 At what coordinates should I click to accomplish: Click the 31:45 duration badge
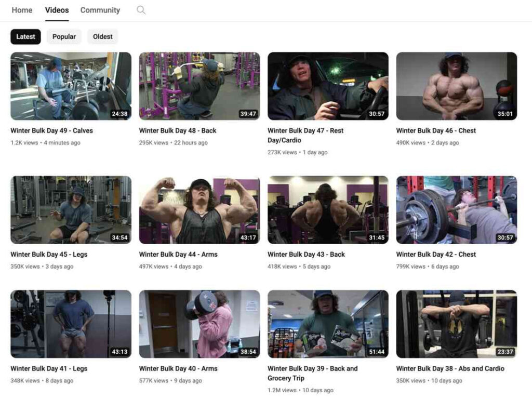coord(377,237)
